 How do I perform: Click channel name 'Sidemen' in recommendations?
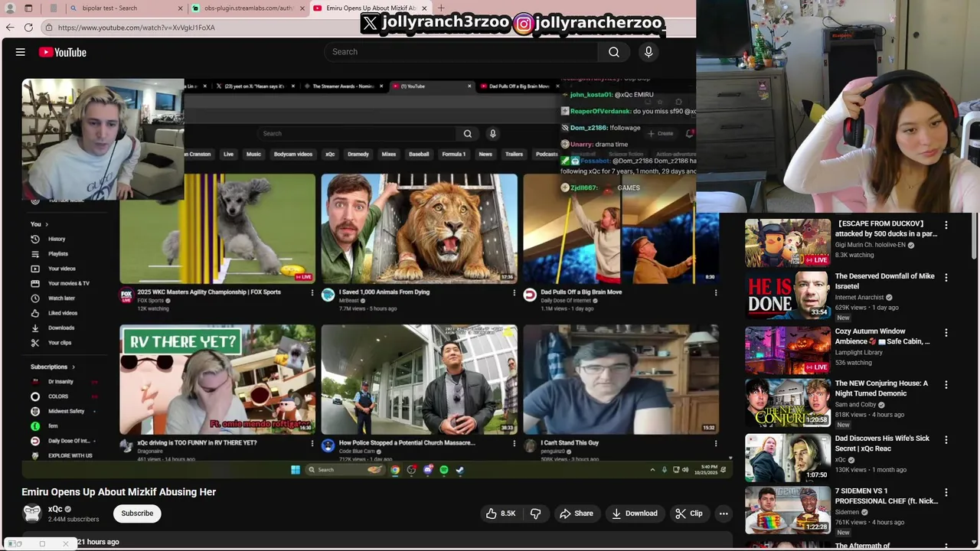pos(847,512)
